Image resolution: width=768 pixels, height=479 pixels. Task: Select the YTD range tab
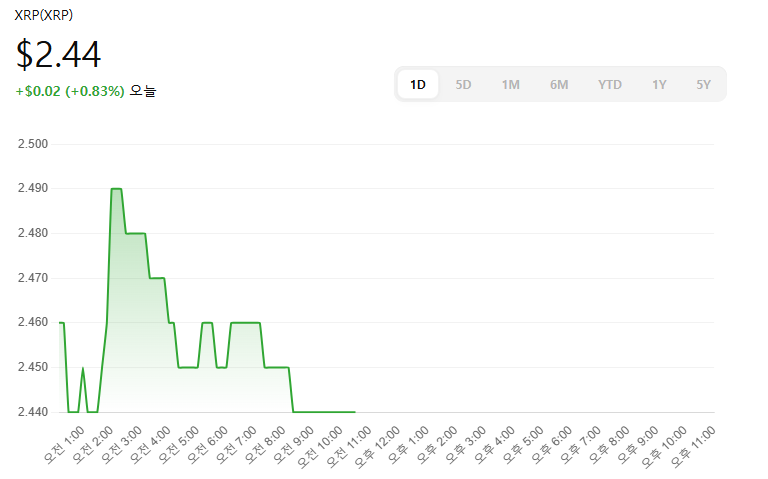610,85
